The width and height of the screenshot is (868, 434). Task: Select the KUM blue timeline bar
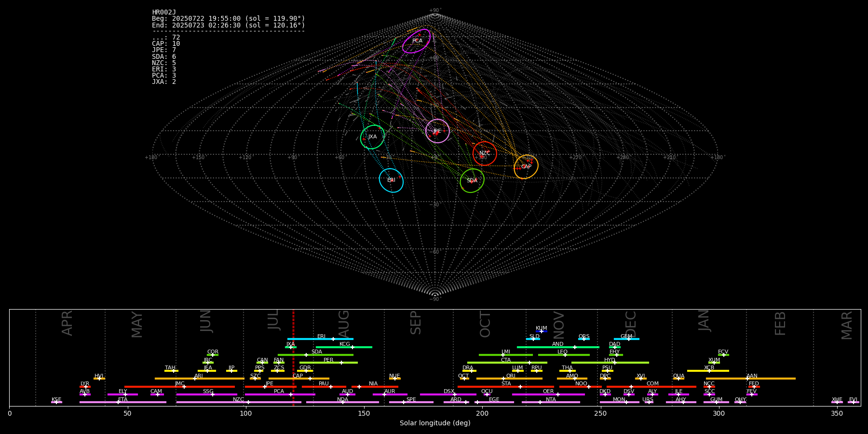pos(542,331)
